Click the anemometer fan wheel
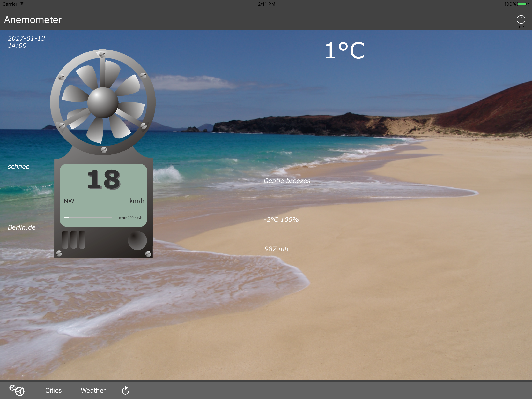Viewport: 532px width, 399px height. click(103, 102)
